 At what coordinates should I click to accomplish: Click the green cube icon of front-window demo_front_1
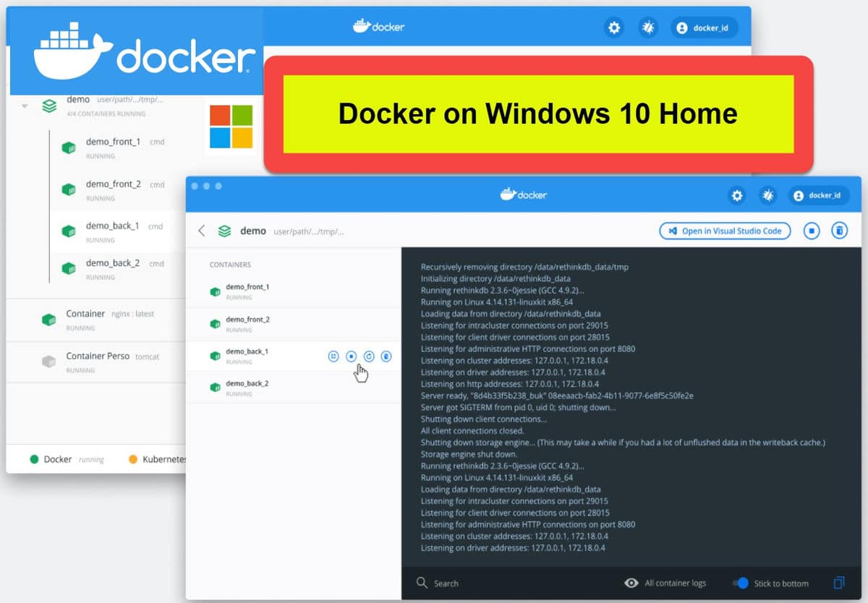click(x=215, y=291)
